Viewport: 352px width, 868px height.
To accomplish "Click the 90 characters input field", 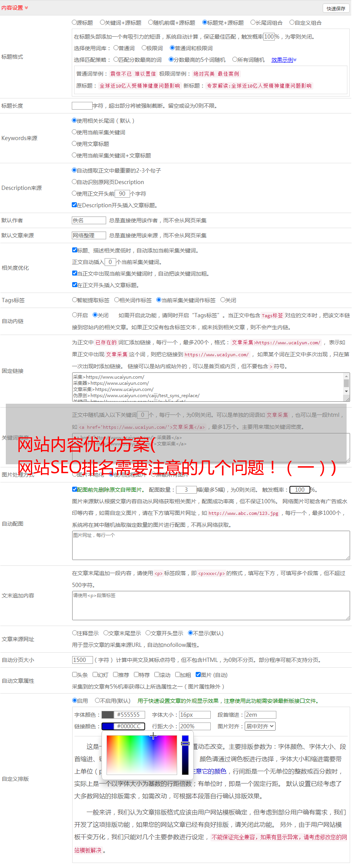I will point(122,194).
